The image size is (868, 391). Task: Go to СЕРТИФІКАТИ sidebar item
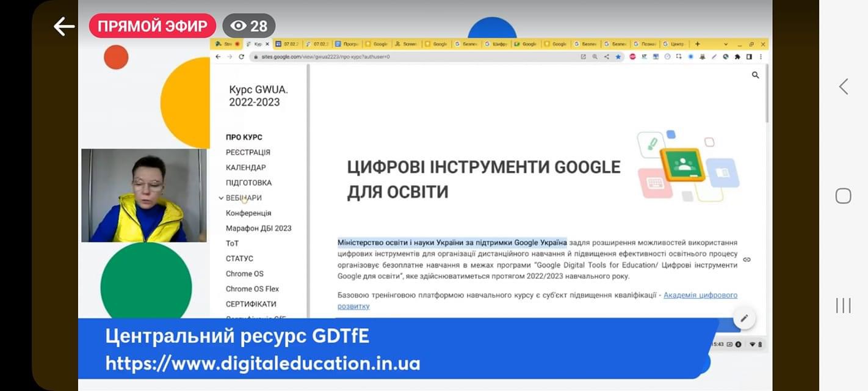click(x=251, y=304)
